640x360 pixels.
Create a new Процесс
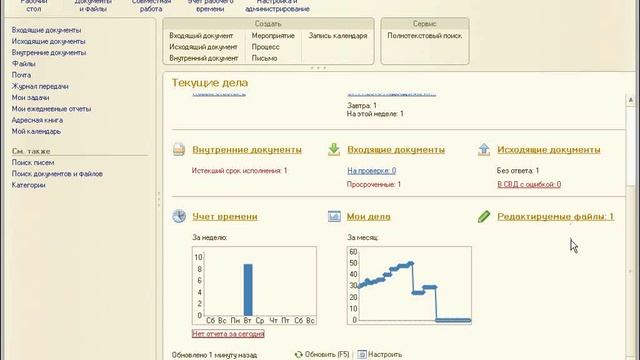pos(265,47)
